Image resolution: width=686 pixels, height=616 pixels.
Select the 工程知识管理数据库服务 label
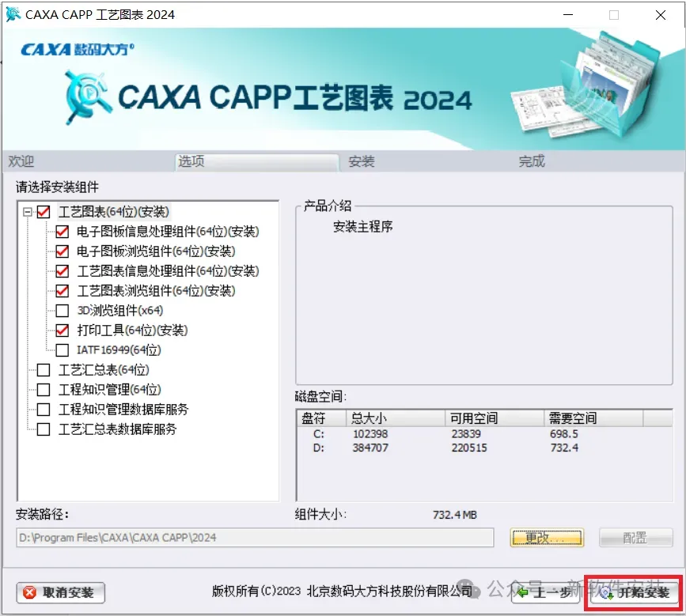[x=123, y=409]
